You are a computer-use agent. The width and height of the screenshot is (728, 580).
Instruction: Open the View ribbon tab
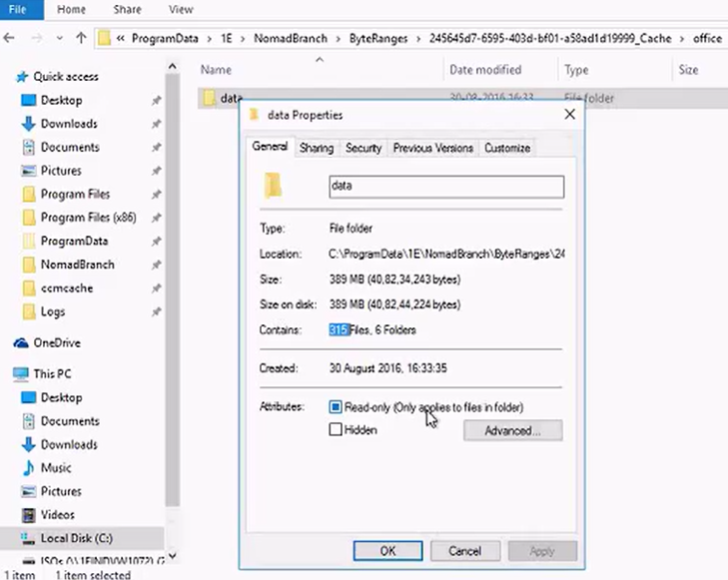(x=181, y=10)
